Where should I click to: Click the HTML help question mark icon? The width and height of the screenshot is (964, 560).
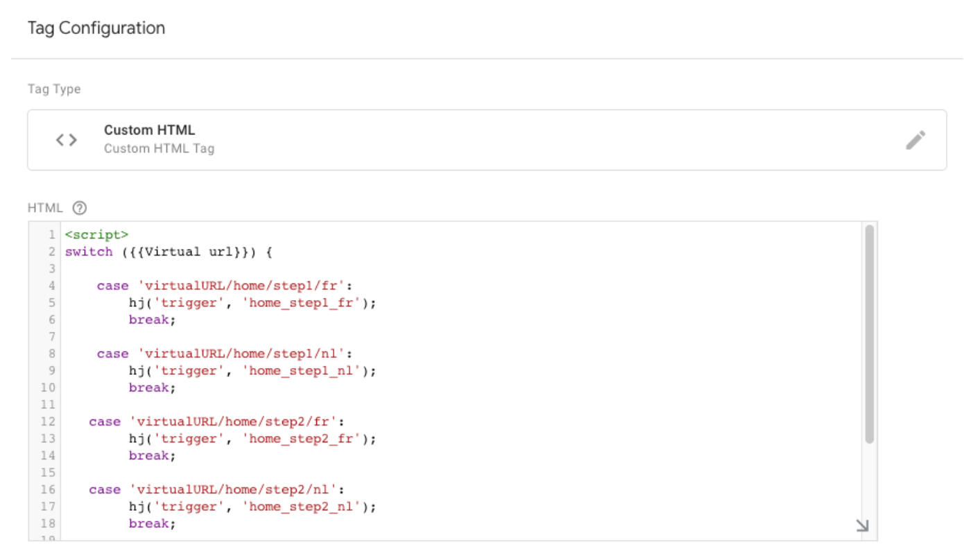coord(80,208)
